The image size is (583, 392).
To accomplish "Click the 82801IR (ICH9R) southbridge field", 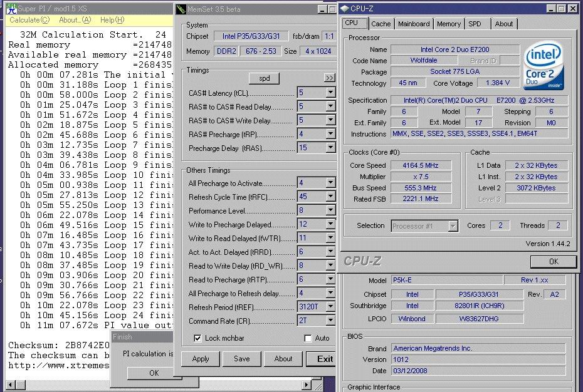I will click(x=480, y=306).
